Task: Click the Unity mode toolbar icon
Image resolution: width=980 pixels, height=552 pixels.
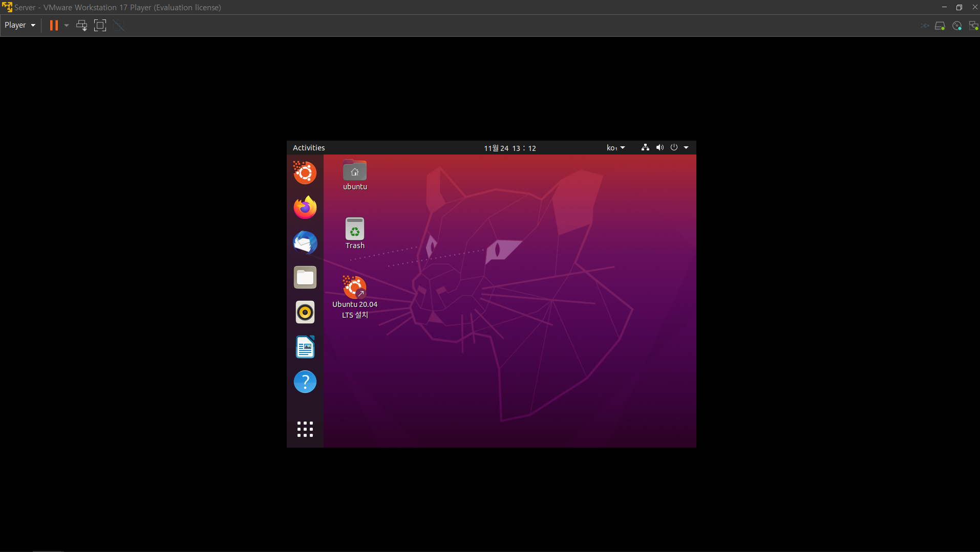Action: [119, 25]
